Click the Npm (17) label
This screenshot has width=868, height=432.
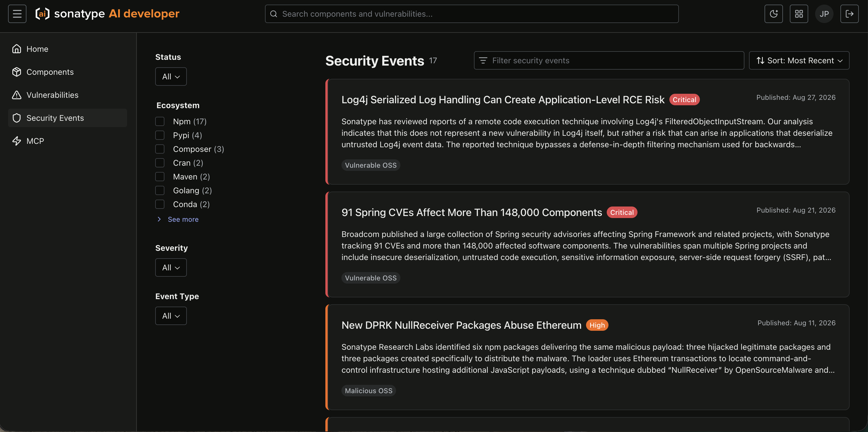[x=190, y=121]
